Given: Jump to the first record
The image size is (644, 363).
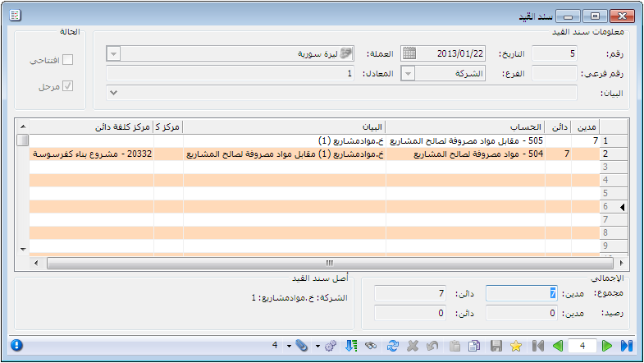Looking at the screenshot, I should coord(537,346).
